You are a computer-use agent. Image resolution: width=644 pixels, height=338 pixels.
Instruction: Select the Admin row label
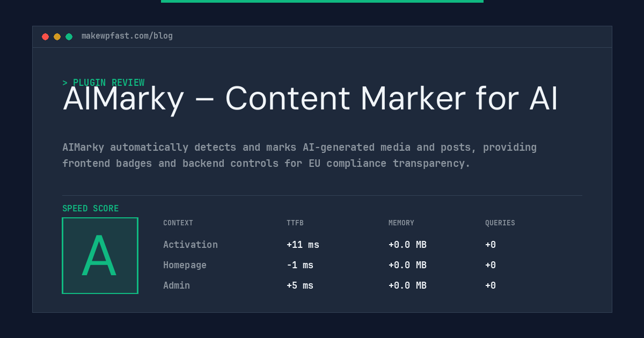(x=177, y=285)
